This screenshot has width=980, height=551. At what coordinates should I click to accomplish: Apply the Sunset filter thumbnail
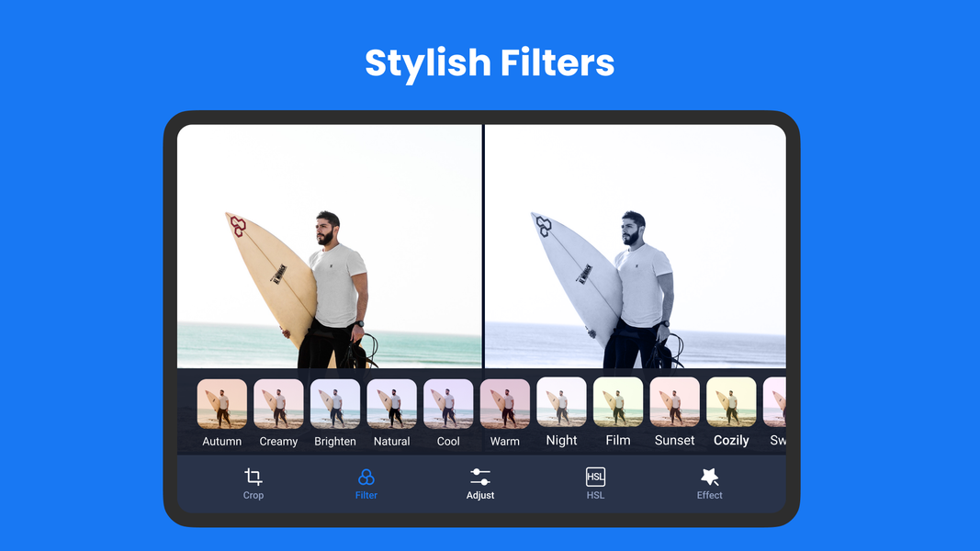pos(675,403)
